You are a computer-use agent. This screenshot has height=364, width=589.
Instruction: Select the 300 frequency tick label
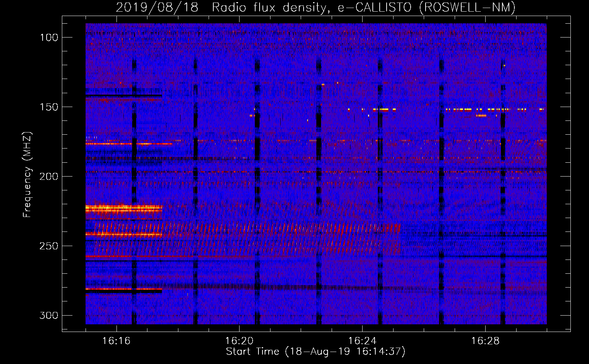[49, 315]
